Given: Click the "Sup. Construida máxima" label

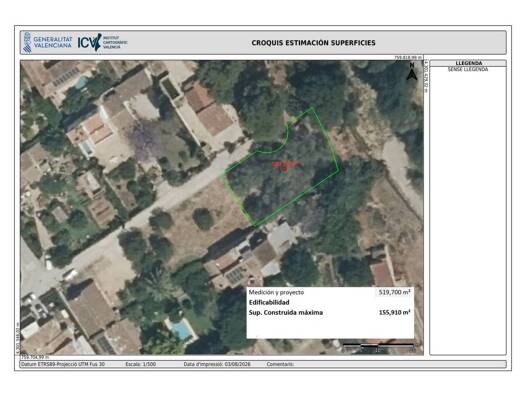Looking at the screenshot, I should tap(286, 313).
